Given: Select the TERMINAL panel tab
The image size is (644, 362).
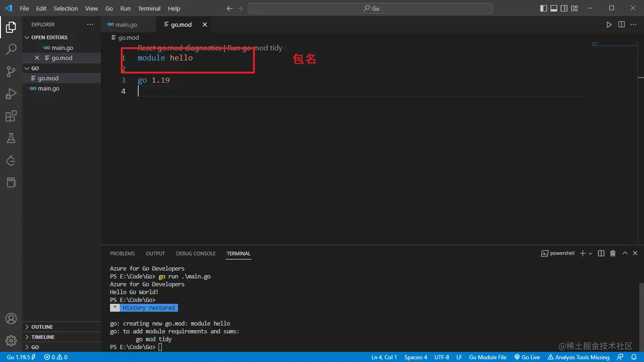Looking at the screenshot, I should [x=239, y=253].
